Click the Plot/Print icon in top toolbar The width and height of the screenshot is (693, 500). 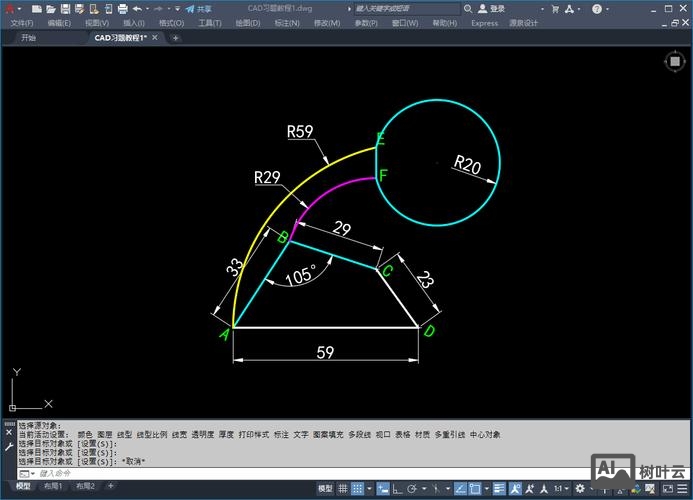122,8
